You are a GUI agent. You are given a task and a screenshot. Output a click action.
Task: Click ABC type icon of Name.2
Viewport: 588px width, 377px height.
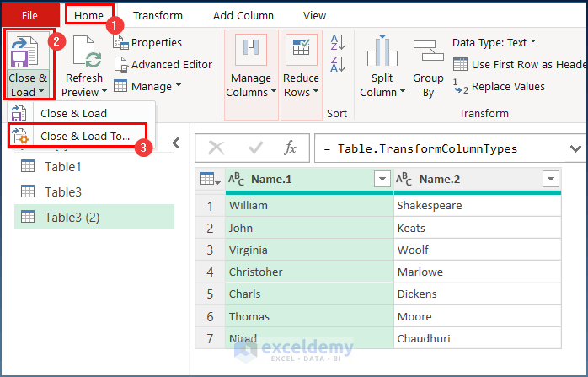(404, 180)
